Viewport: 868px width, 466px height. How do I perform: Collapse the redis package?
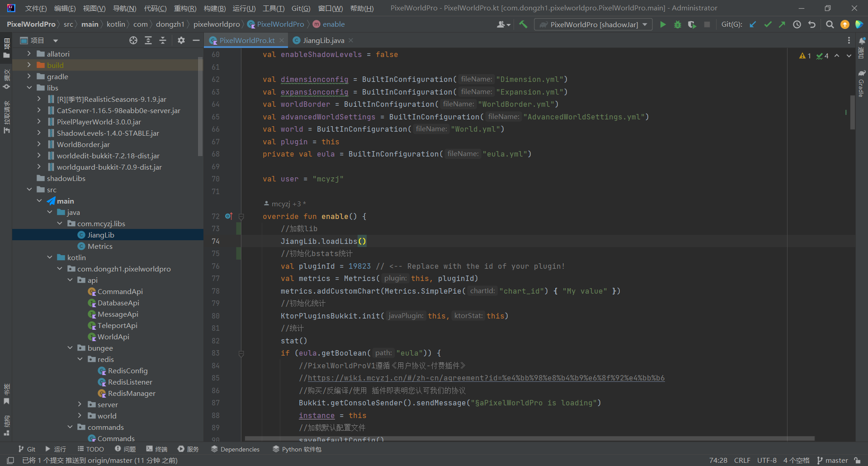[80, 359]
